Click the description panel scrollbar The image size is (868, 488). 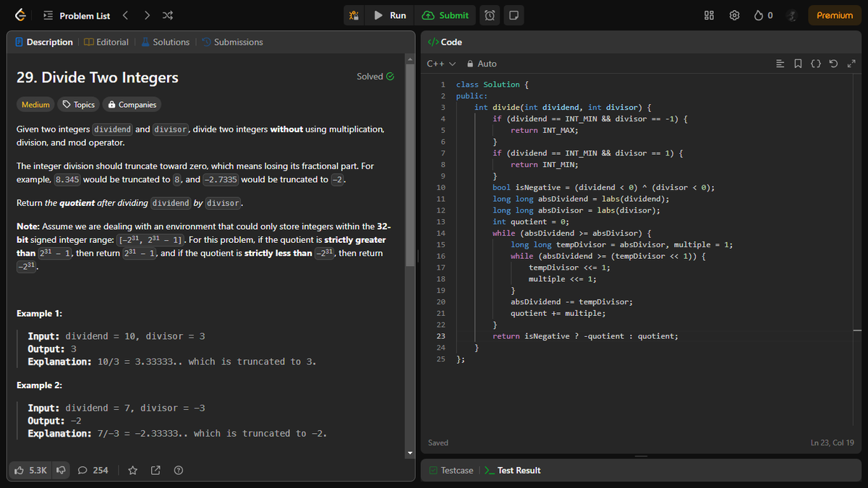click(411, 164)
